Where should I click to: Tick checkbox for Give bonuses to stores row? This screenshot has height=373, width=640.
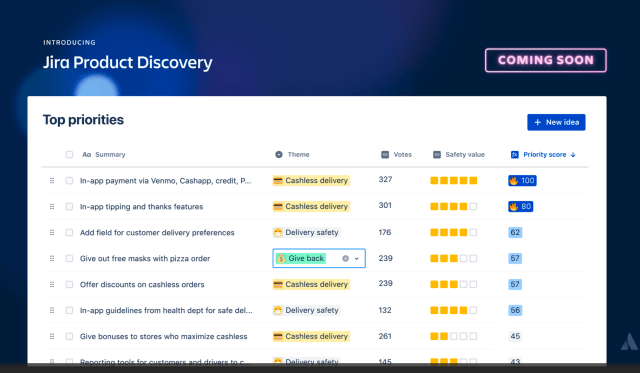click(x=69, y=336)
